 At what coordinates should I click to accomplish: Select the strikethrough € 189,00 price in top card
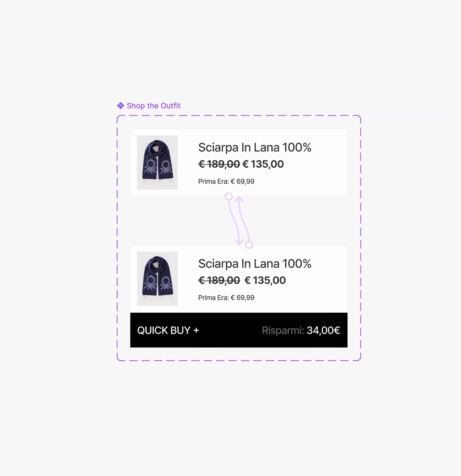[x=219, y=164]
